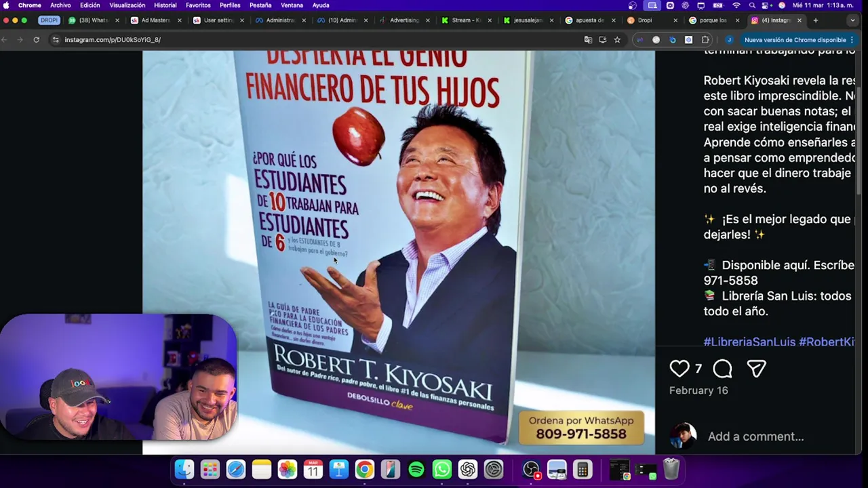Expand the tab search dropdown arrow
The width and height of the screenshot is (868, 488).
[853, 20]
